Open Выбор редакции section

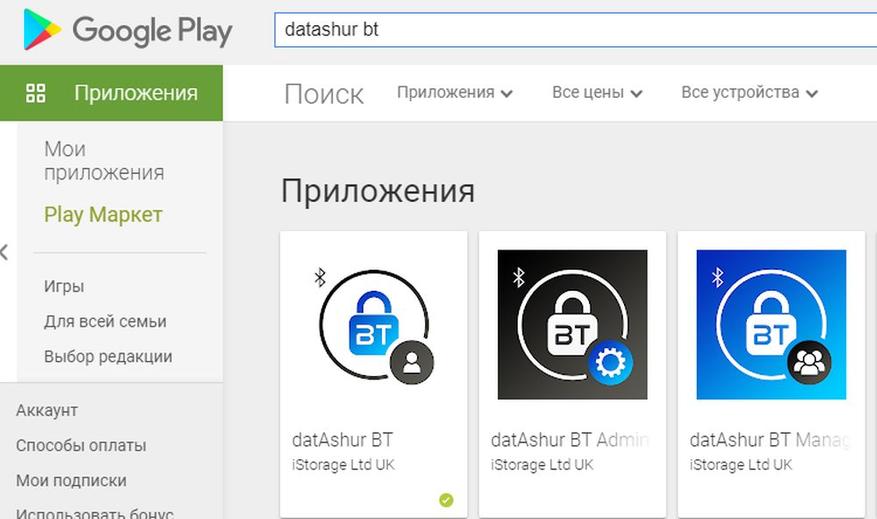point(108,356)
